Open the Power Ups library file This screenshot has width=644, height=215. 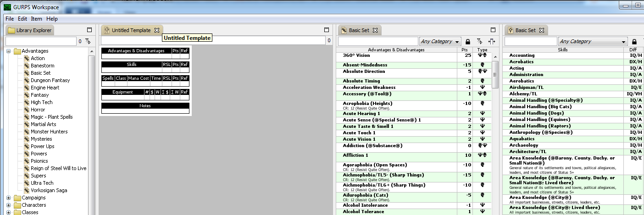click(x=42, y=146)
